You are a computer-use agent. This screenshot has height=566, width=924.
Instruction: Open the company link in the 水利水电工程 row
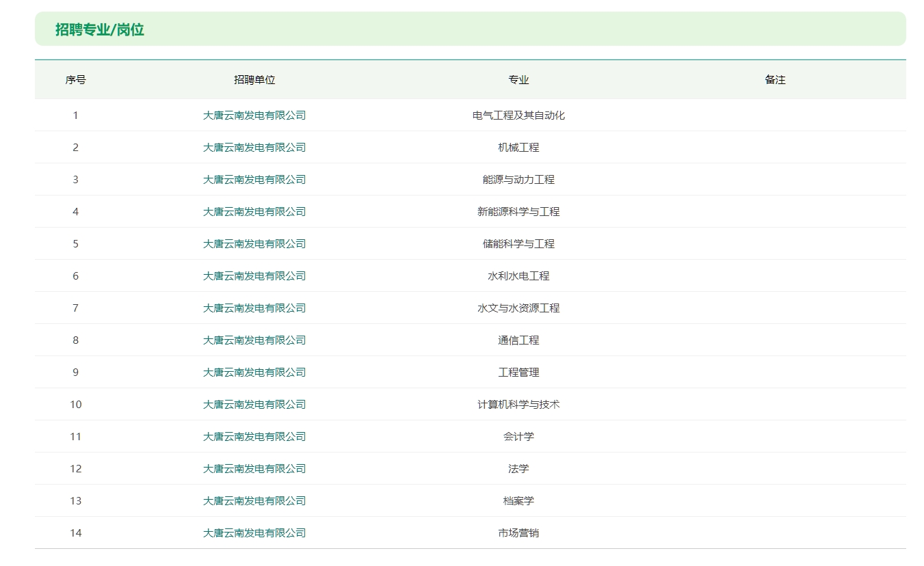point(254,276)
